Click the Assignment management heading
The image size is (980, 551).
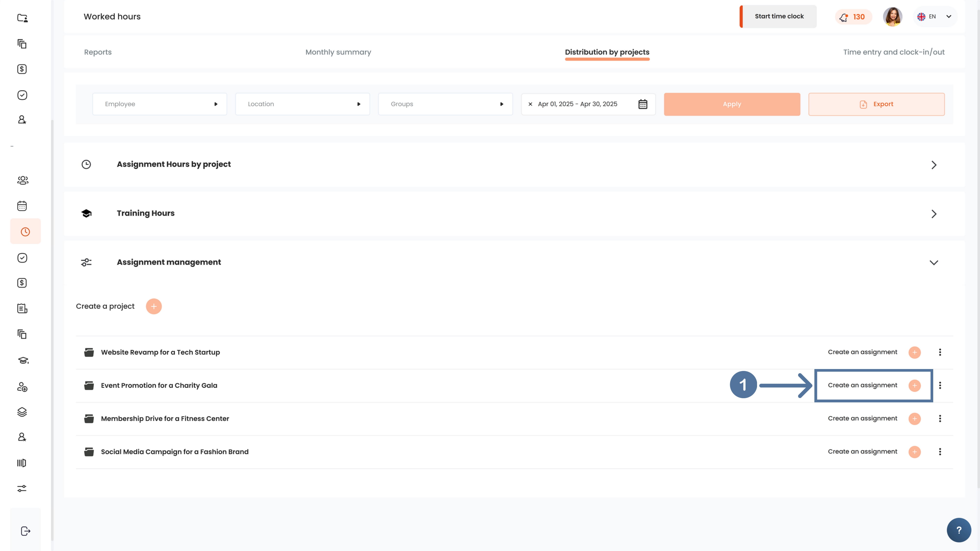click(x=169, y=262)
